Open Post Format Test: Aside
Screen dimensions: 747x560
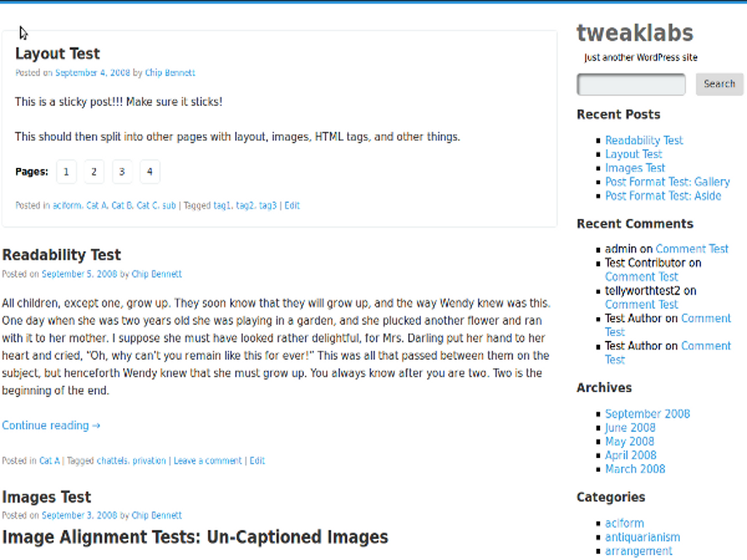[663, 195]
